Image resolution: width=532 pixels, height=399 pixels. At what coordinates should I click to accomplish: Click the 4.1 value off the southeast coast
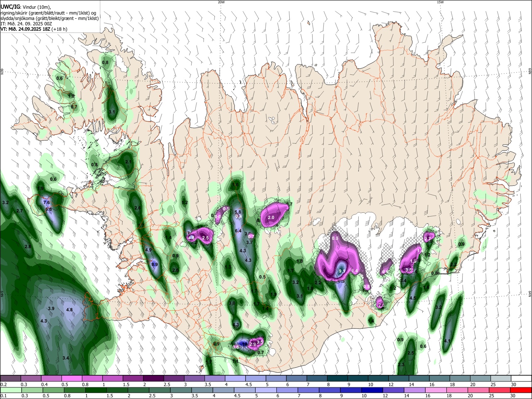coord(447,341)
